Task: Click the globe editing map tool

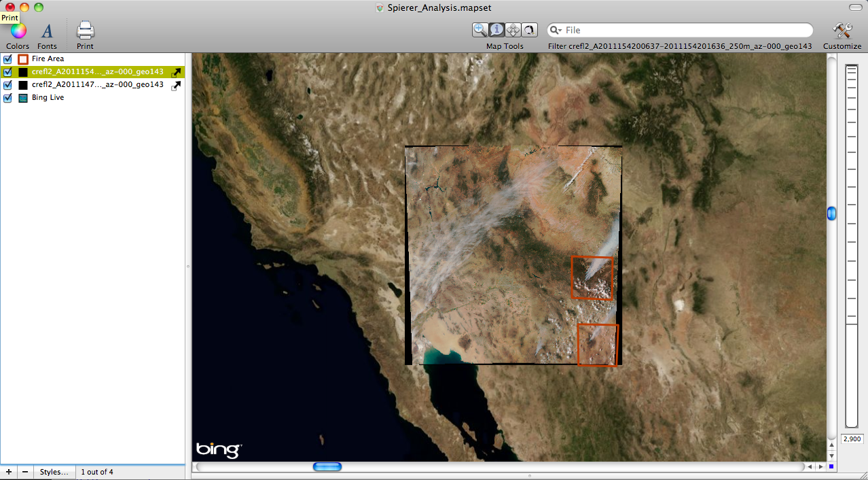Action: (x=529, y=30)
